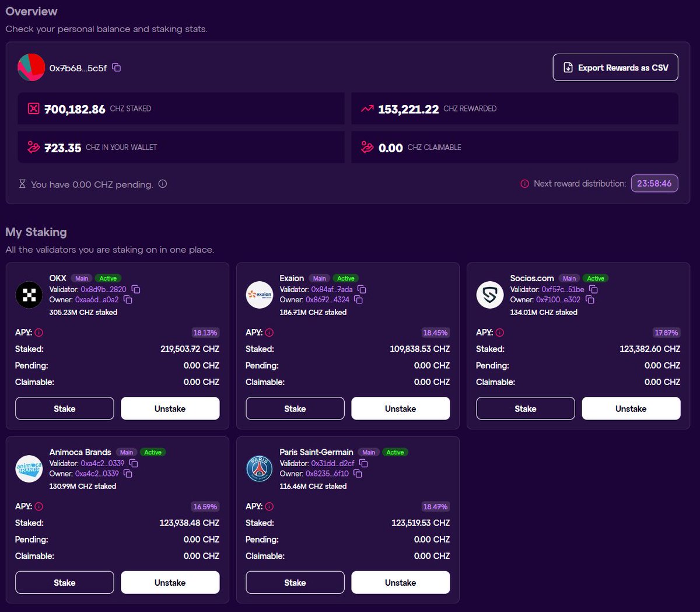
Task: Click the Socios.com 17.87% APY badge
Action: click(666, 333)
